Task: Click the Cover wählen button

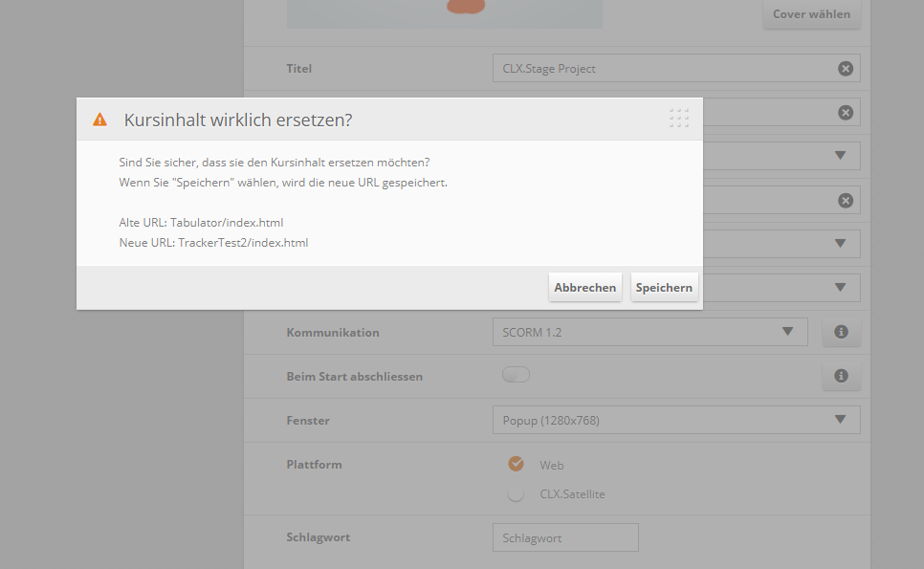Action: click(811, 14)
